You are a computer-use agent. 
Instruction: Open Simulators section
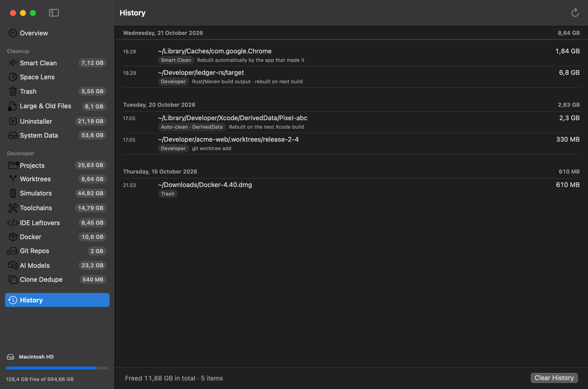tap(57, 193)
